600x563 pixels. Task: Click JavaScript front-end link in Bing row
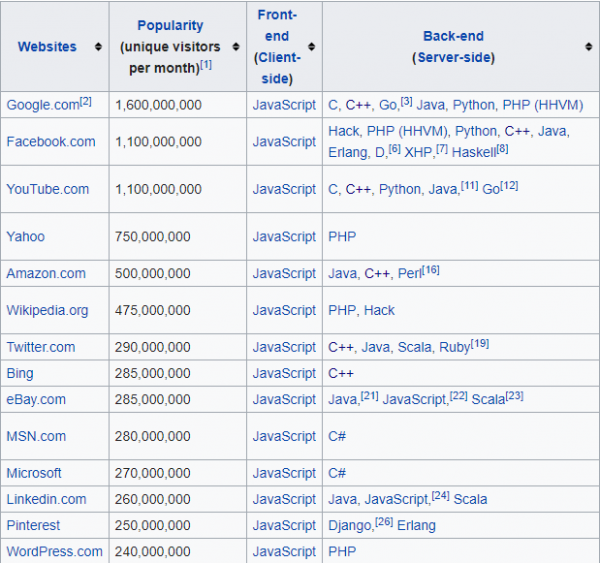(x=284, y=373)
